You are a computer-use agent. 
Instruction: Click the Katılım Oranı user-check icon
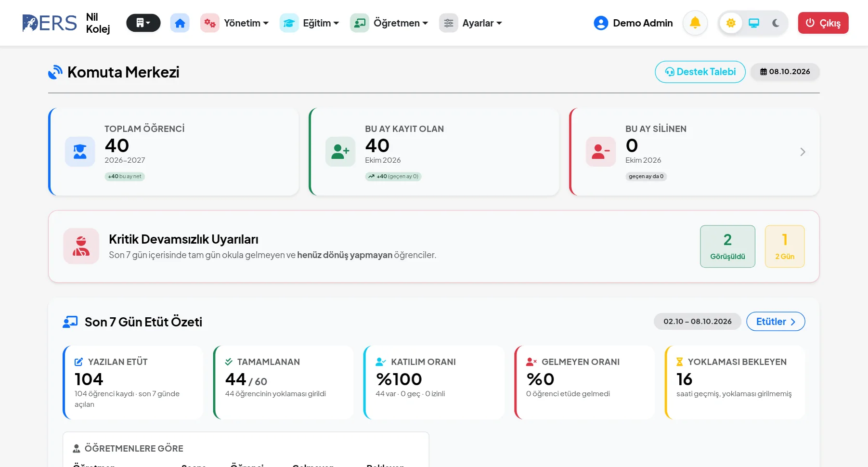point(381,362)
